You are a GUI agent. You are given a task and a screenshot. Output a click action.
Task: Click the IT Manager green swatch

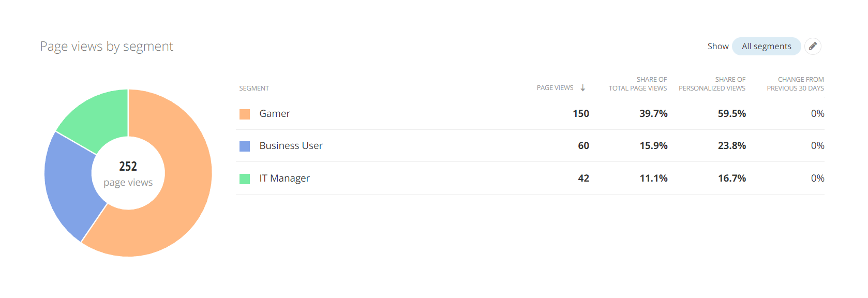(245, 178)
